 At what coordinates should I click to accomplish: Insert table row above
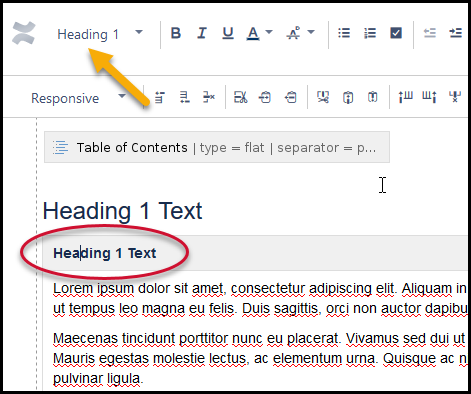[x=160, y=97]
